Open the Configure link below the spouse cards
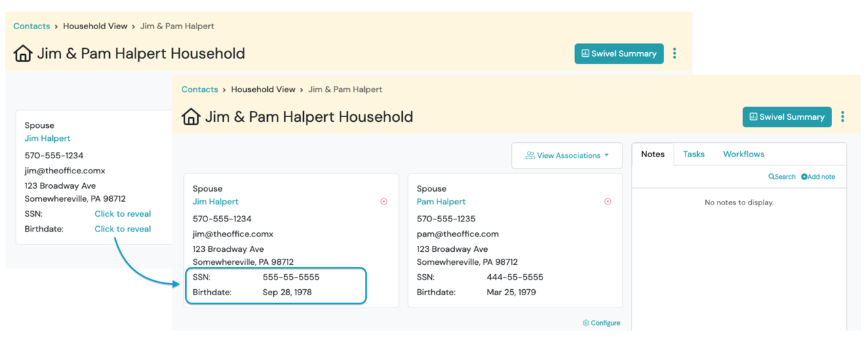868x344 pixels. coord(601,323)
